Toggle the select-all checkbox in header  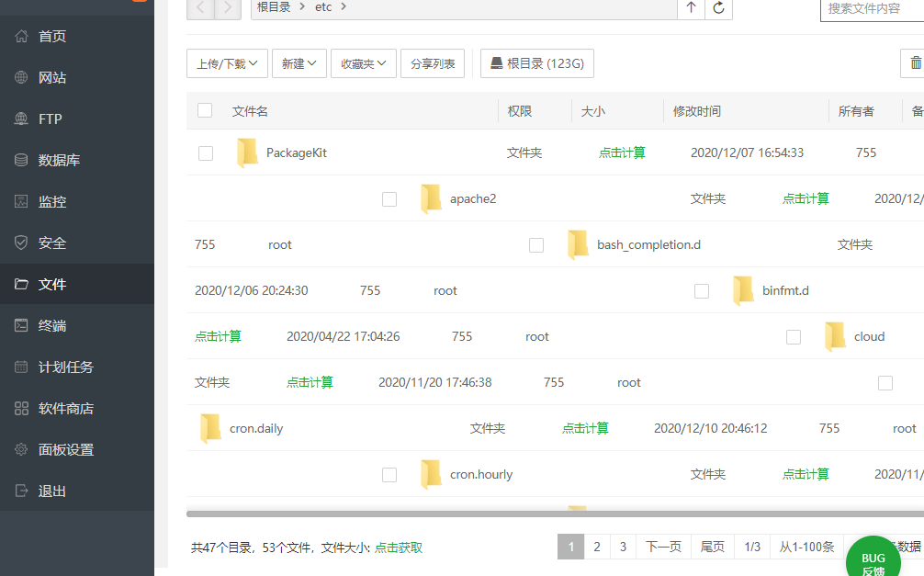[205, 110]
